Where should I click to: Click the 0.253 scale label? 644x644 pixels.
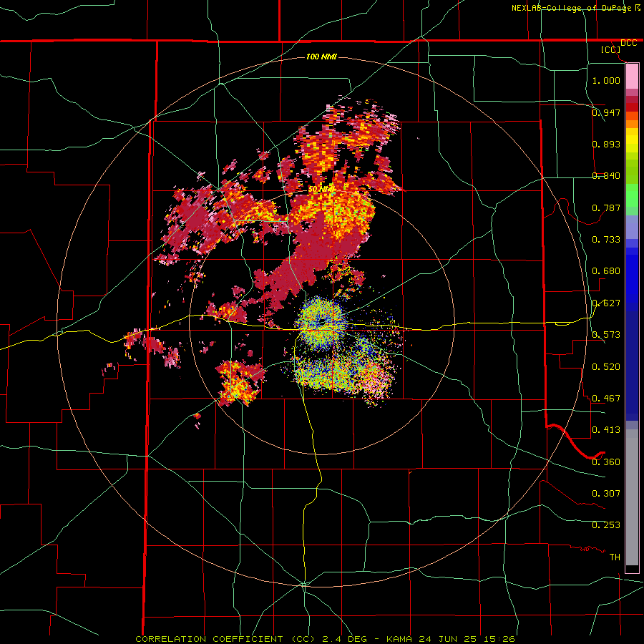pyautogui.click(x=606, y=525)
